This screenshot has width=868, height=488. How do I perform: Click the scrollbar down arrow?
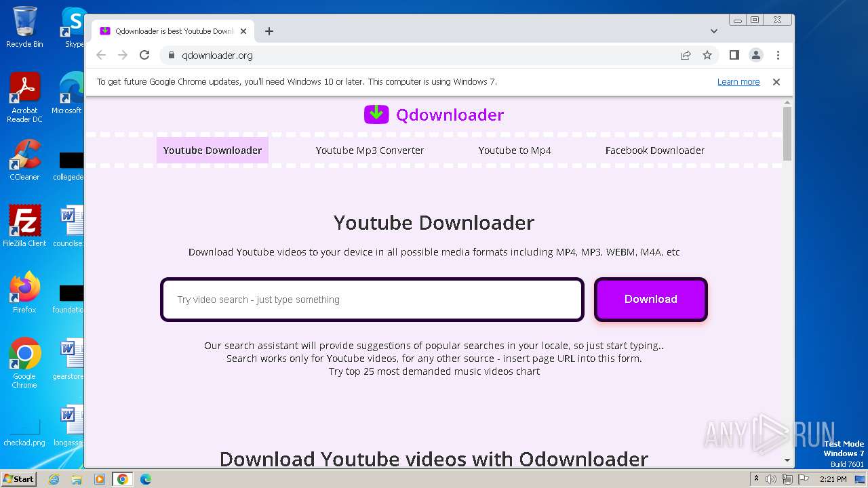click(787, 460)
